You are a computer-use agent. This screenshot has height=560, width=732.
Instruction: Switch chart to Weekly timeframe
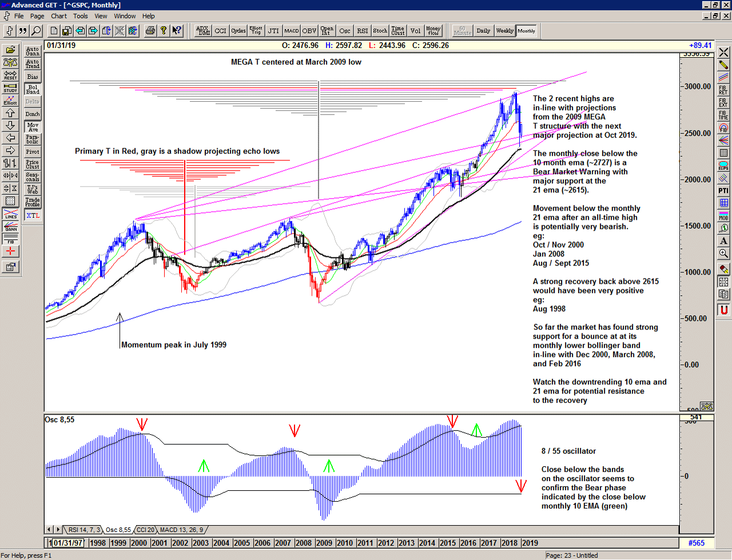tap(504, 31)
